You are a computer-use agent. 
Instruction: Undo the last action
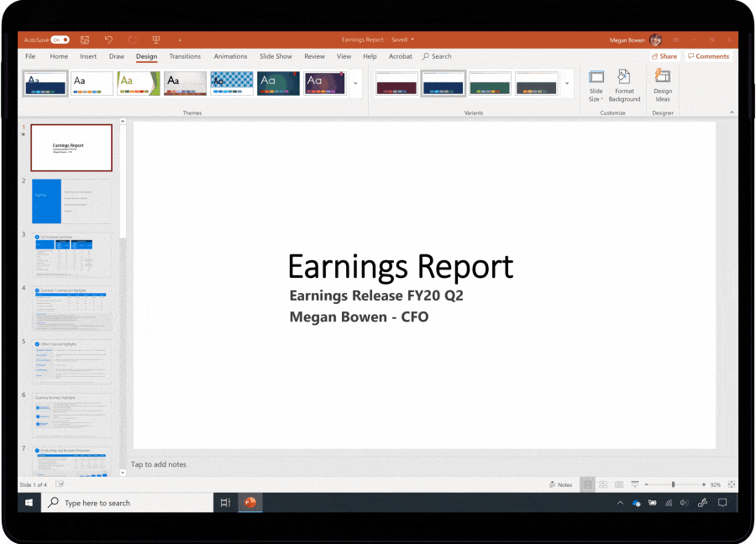108,39
